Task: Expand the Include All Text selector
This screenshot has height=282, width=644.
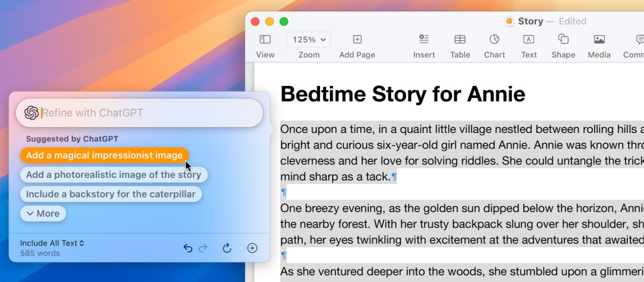Action: click(x=52, y=243)
